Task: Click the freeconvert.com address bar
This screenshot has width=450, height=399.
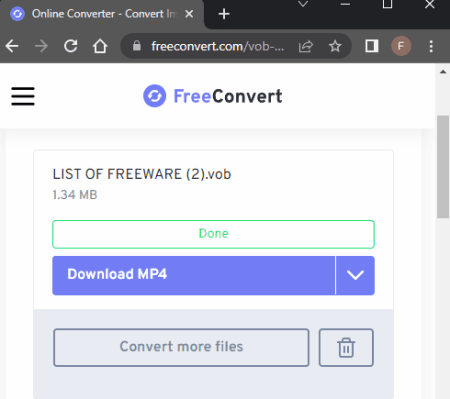Action: [x=217, y=46]
